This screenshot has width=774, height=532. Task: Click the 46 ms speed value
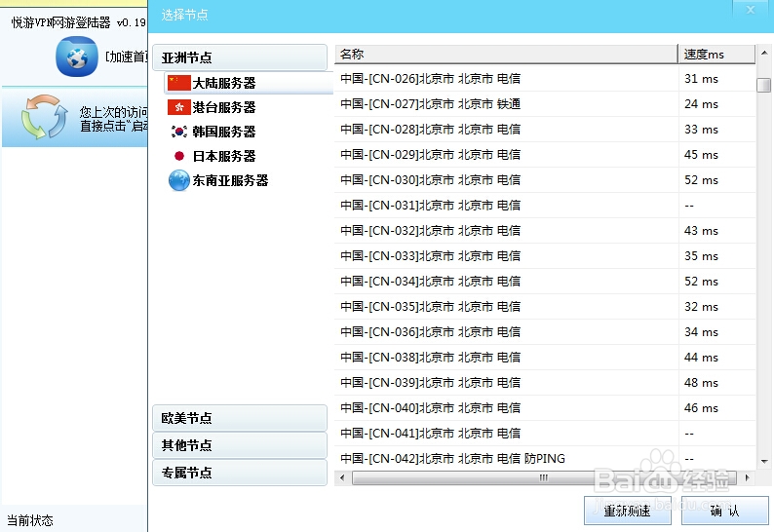pos(701,408)
